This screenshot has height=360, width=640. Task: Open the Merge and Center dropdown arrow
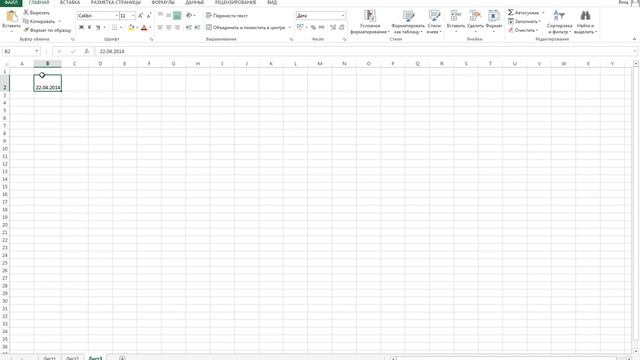[x=290, y=27]
